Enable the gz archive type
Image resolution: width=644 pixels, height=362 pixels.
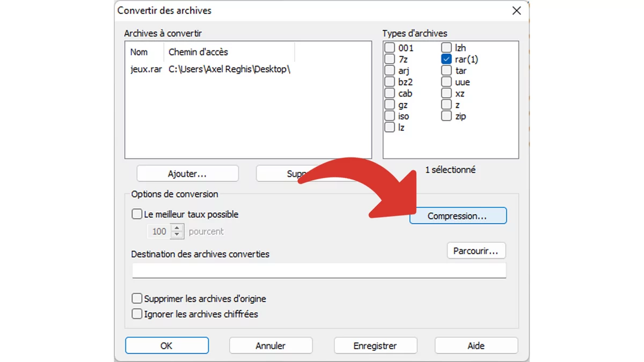(390, 105)
